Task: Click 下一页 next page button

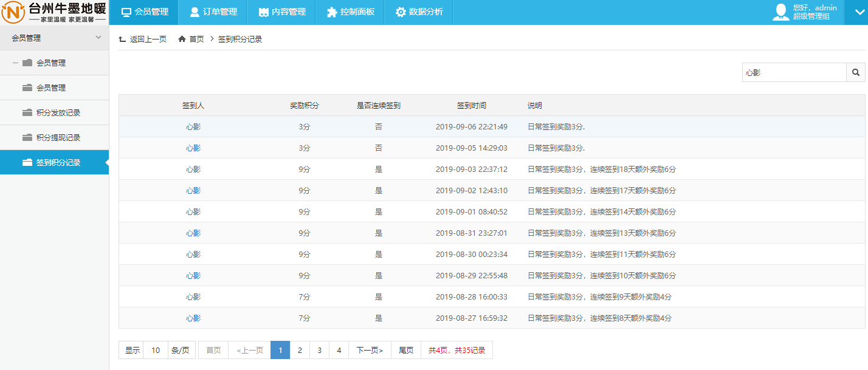Action: click(x=370, y=350)
